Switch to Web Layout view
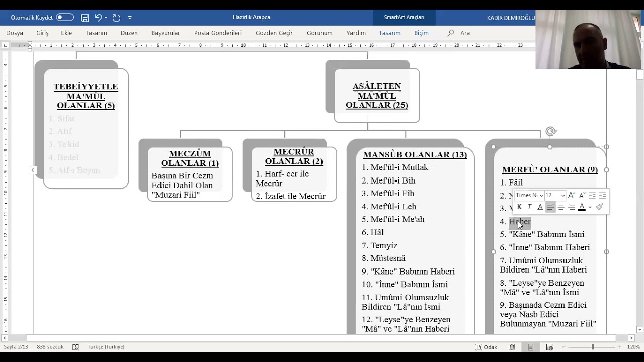The height and width of the screenshot is (362, 644). [x=549, y=347]
